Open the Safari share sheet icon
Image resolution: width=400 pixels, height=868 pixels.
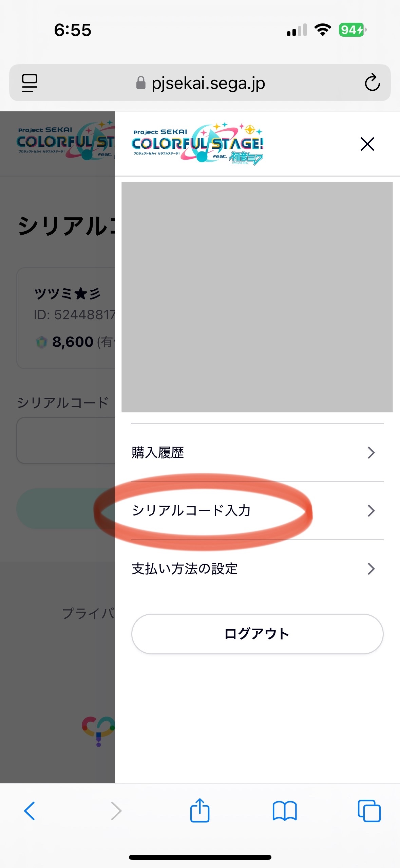[199, 810]
